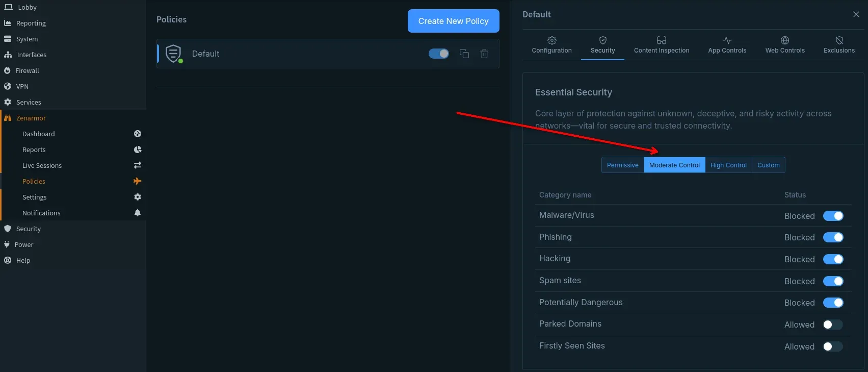Click the System server icon

tap(8, 39)
